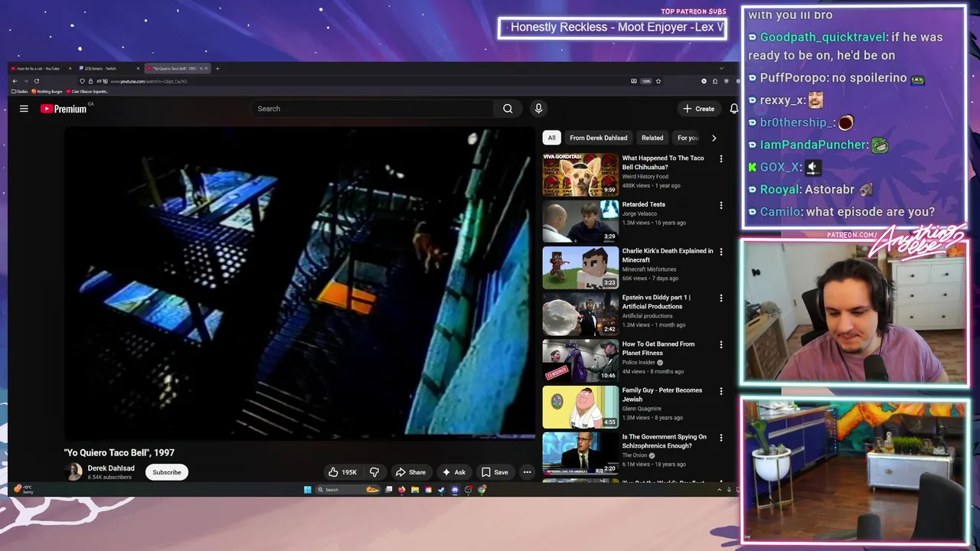Click the YouTube Premium logo
Screen dimensions: 980x551
[65, 109]
